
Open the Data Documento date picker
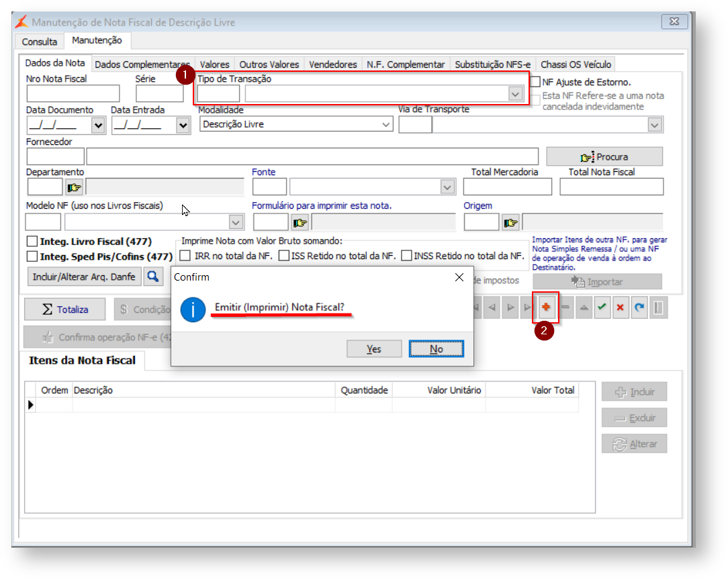97,126
